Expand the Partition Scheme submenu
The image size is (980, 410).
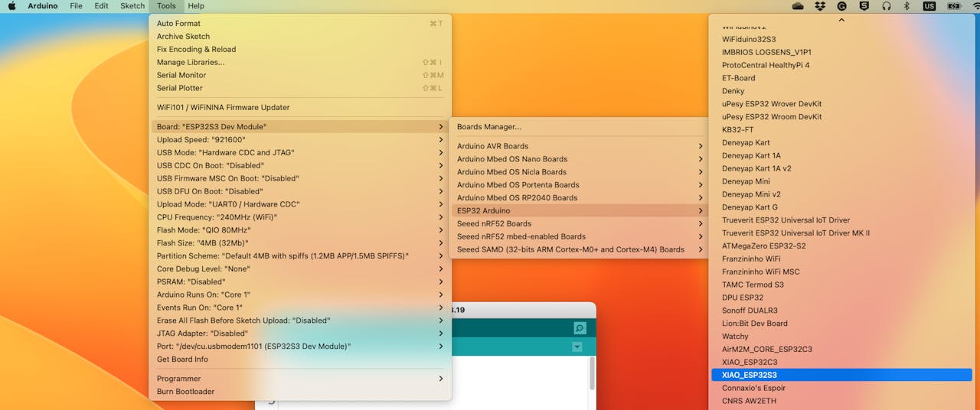[x=300, y=256]
